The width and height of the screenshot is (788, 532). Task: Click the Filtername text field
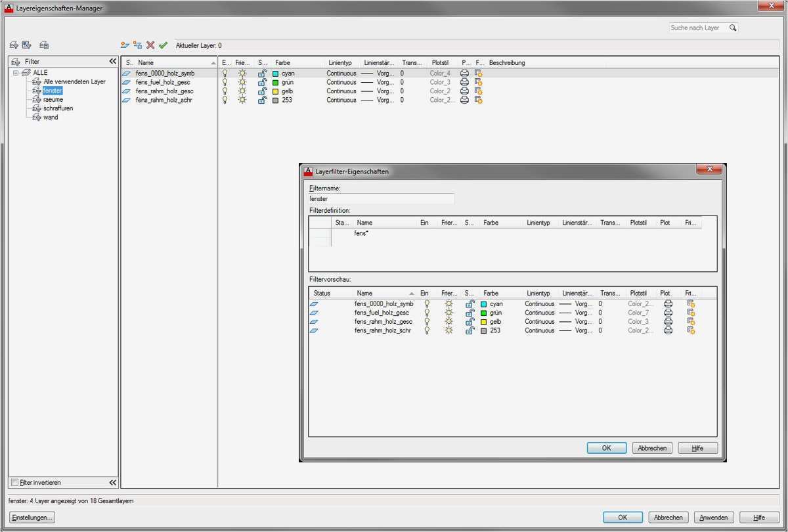pos(381,198)
